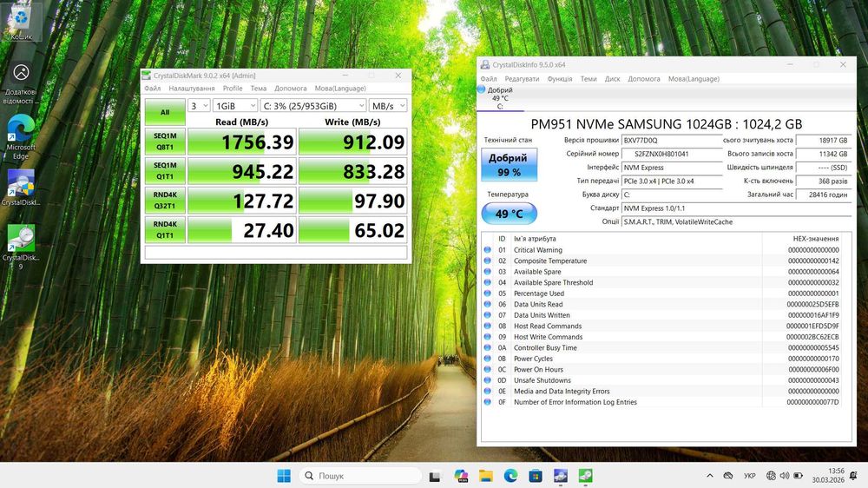Open CrystalDiskMark Мова(Language) menu
Viewport: 868px width, 488px height.
(340, 89)
